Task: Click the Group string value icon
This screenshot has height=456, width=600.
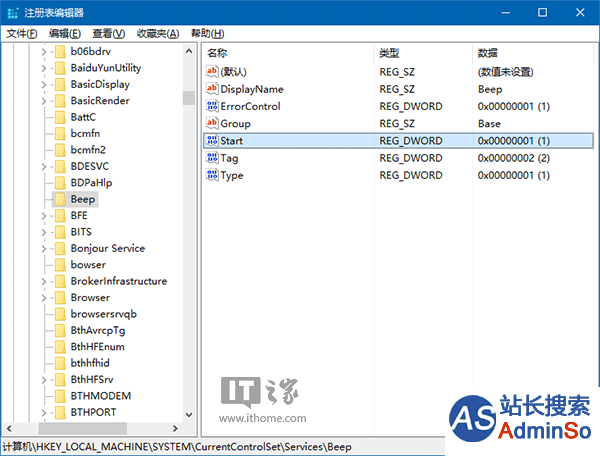Action: [212, 123]
